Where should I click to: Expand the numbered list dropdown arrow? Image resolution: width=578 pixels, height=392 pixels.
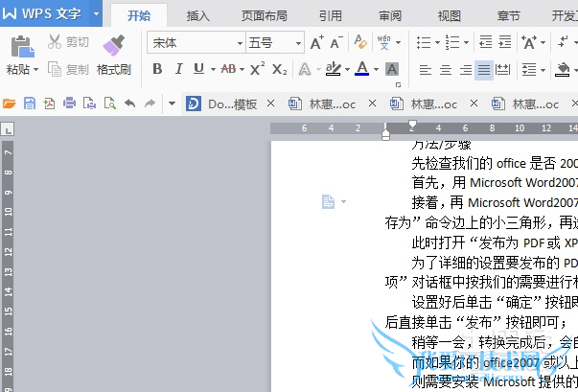[x=466, y=43]
